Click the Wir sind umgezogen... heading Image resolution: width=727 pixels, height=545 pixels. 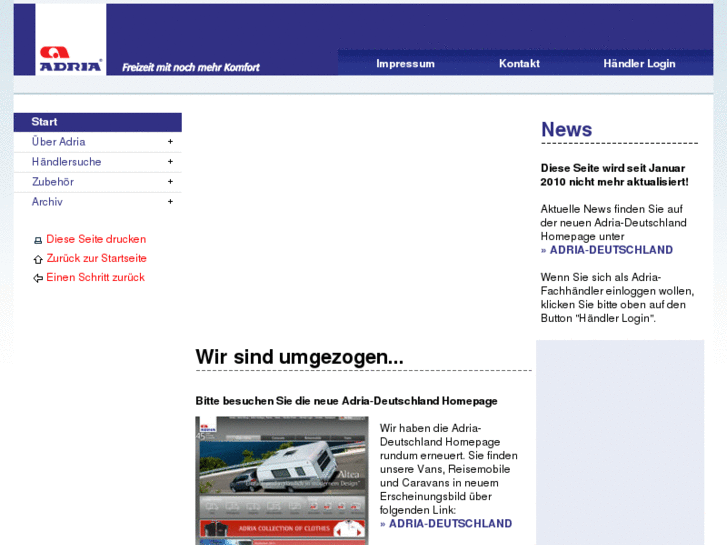coord(300,357)
